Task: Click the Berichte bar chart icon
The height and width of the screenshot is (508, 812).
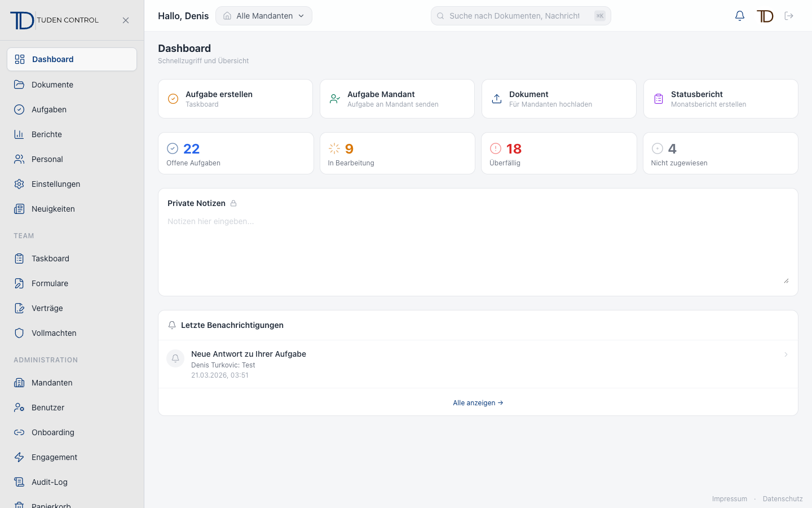Action: (x=19, y=134)
